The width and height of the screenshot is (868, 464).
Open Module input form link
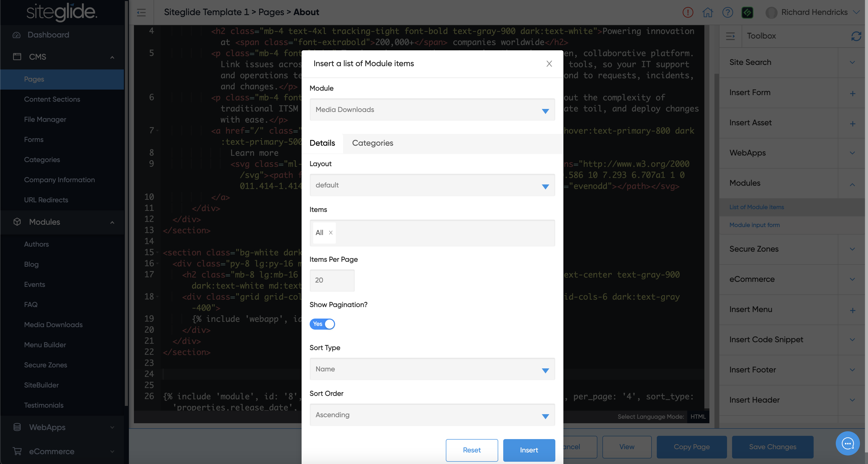[754, 225]
